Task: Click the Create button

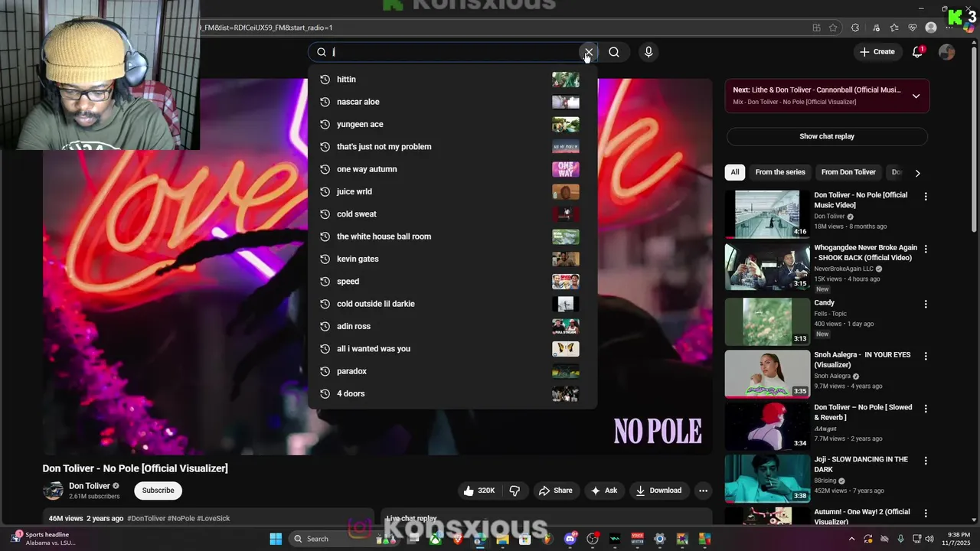Action: tap(877, 52)
